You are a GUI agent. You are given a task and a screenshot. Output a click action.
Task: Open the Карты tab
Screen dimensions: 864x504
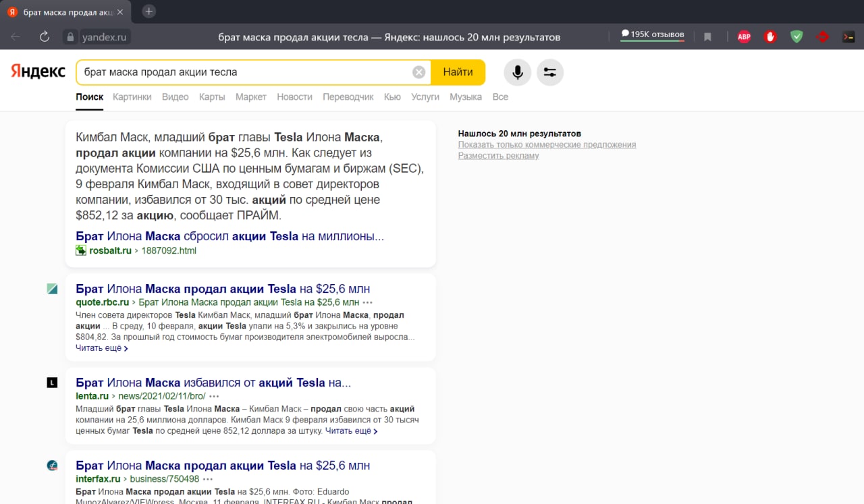click(x=212, y=97)
